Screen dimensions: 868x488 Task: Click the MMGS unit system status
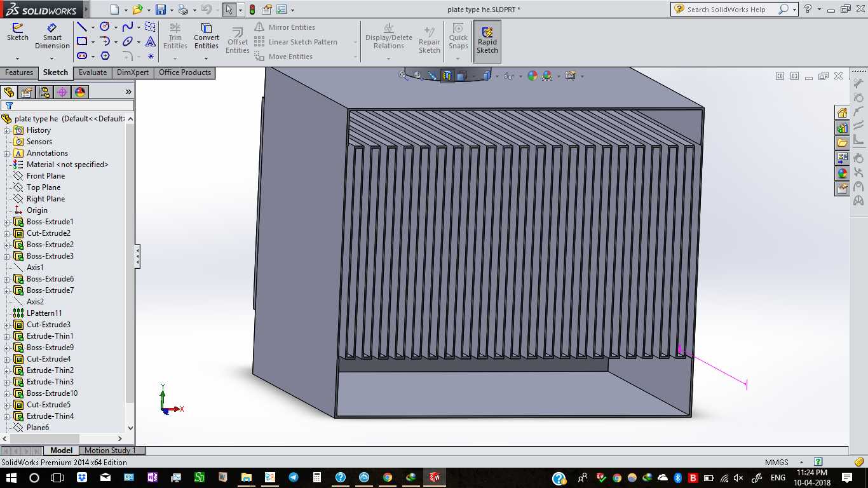[776, 463]
